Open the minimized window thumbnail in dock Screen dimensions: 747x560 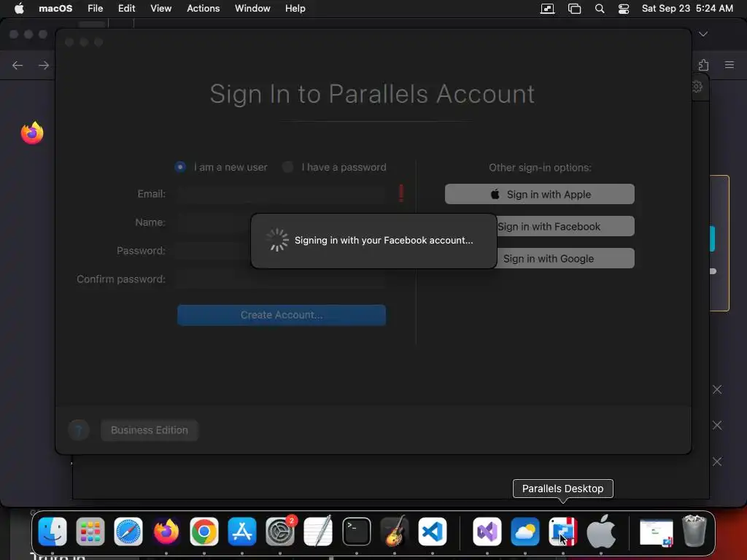tap(656, 532)
